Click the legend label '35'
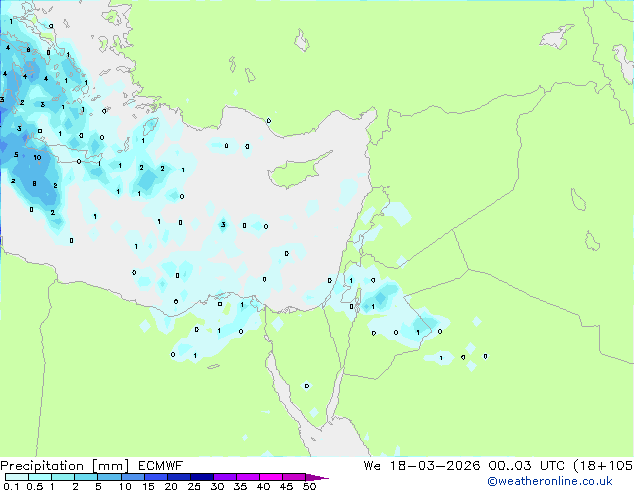 click(x=240, y=486)
